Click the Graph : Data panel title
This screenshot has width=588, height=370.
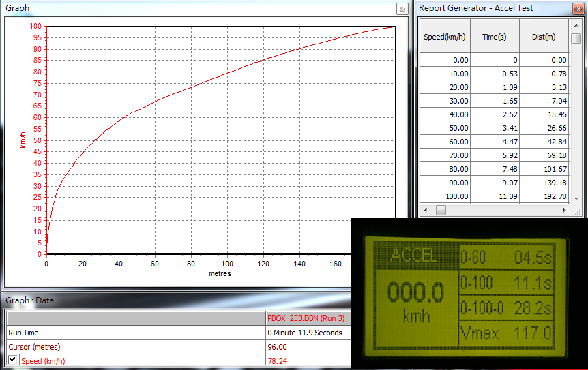click(29, 300)
